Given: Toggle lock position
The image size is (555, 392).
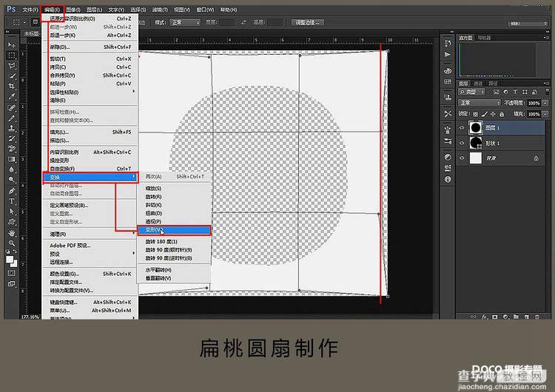Looking at the screenshot, I should (493, 114).
